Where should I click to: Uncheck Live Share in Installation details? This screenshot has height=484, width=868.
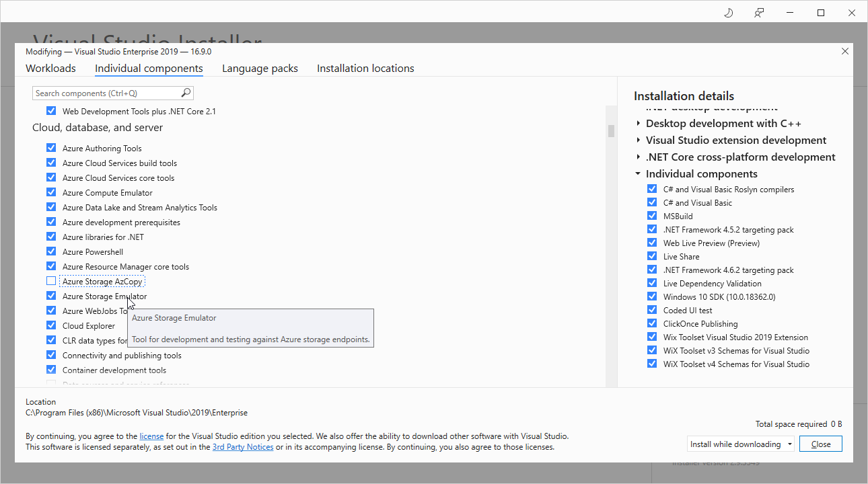tap(651, 256)
